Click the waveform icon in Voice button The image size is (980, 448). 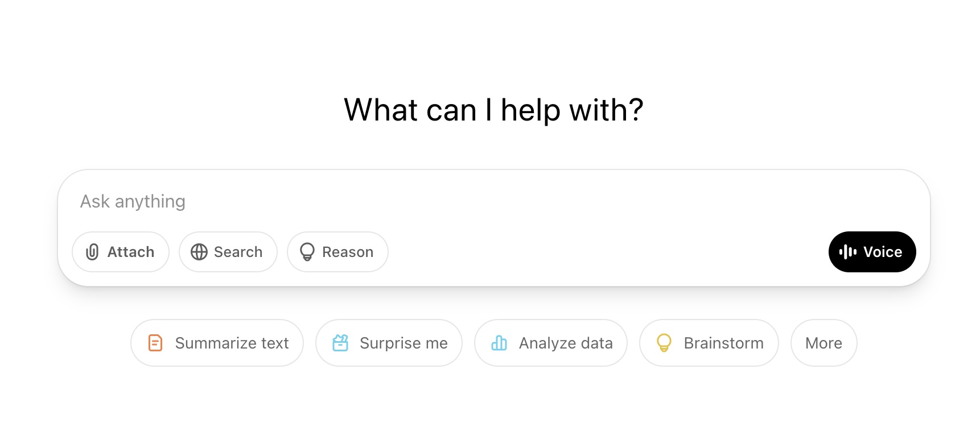tap(848, 252)
